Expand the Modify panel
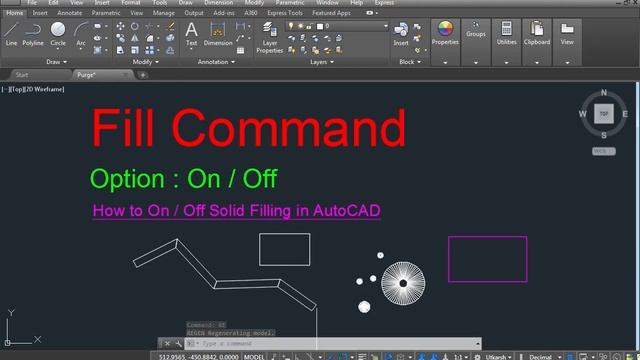Image resolution: width=640 pixels, height=360 pixels. click(x=146, y=62)
